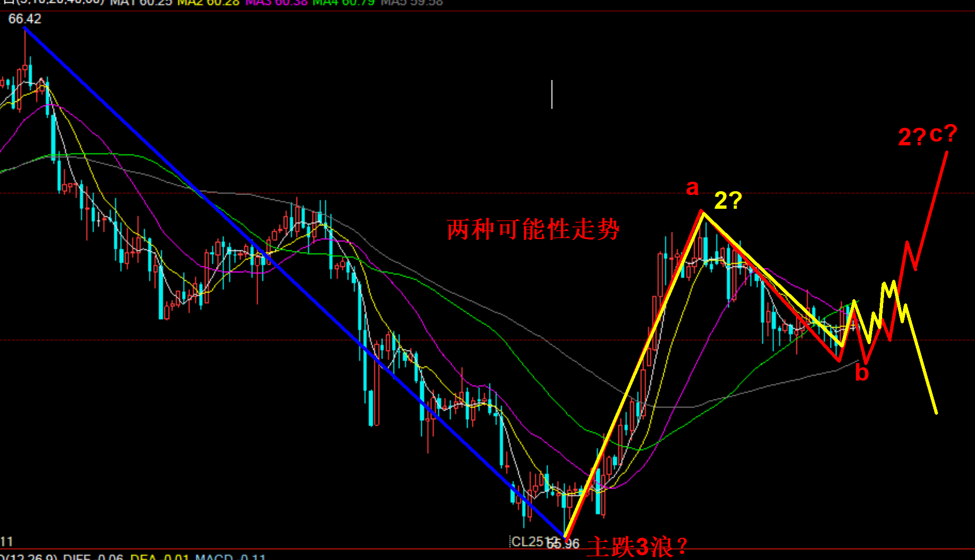Select the red 两种可能性走势 text annotation
Viewport: 975px width, 560px height.
(533, 230)
